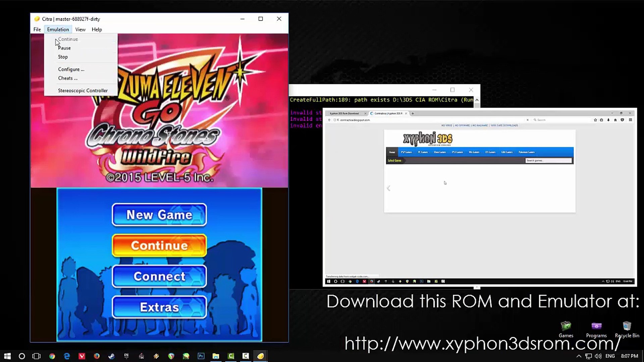Click the Citra lemon taskbar icon
This screenshot has height=362, width=644.
click(261, 356)
